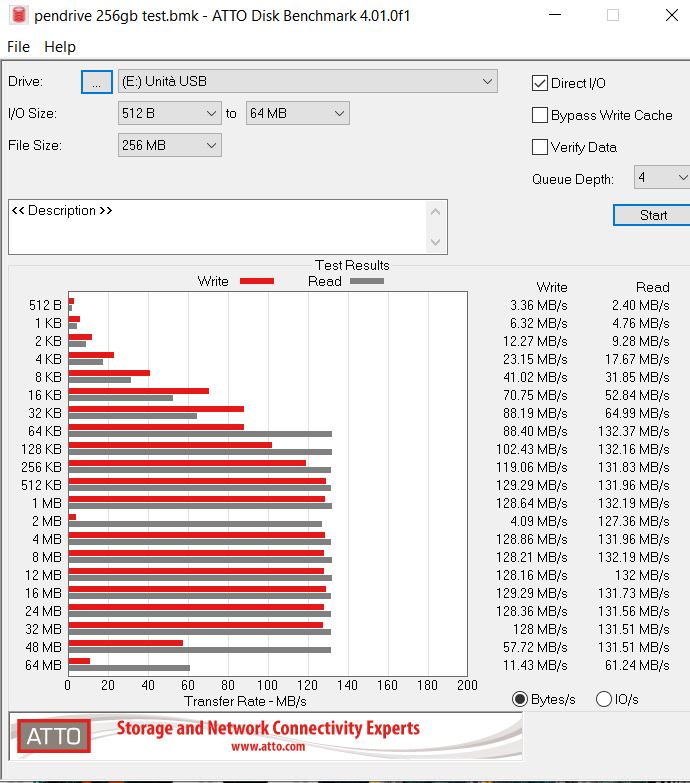Select the IO/s radio button
690x783 pixels.
604,699
